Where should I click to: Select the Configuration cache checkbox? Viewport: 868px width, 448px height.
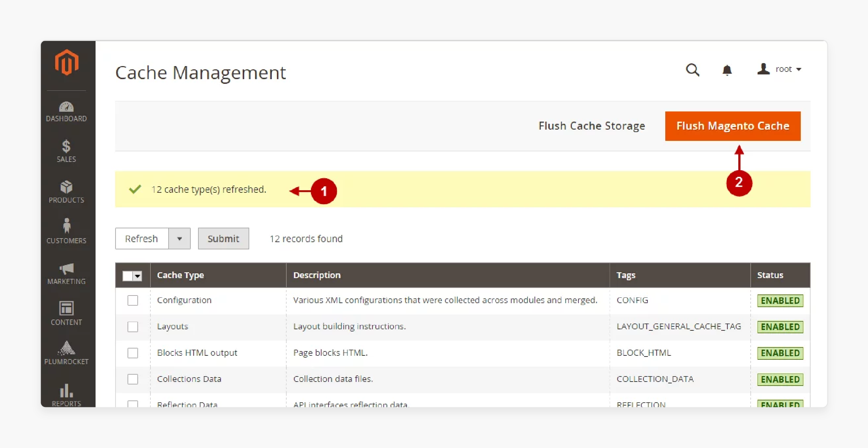tap(133, 301)
